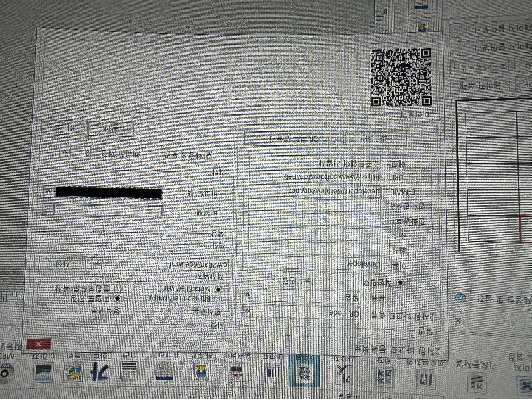This screenshot has height=399, width=532.
Task: Click the ... browse button for 저장위치
Action: pyautogui.click(x=97, y=264)
